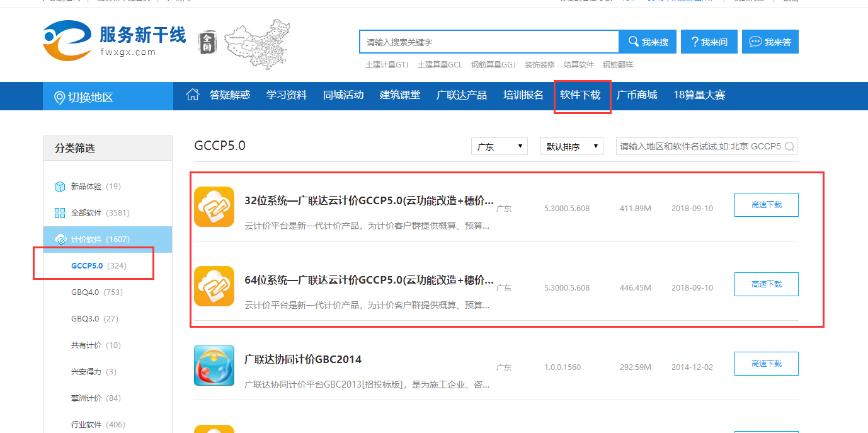The image size is (868, 433).
Task: Click the cube icon next to 新品体验
Action: pyautogui.click(x=60, y=187)
